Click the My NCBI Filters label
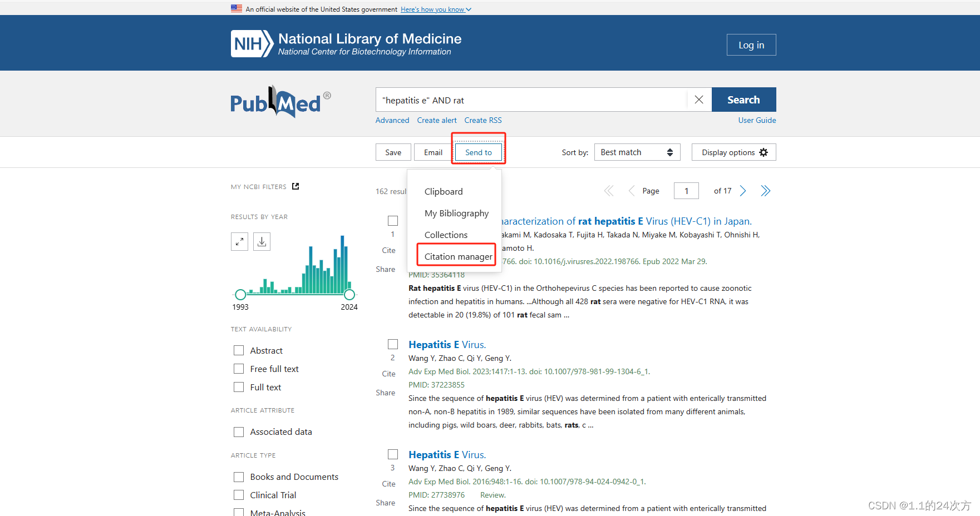The width and height of the screenshot is (980, 516). tap(259, 187)
